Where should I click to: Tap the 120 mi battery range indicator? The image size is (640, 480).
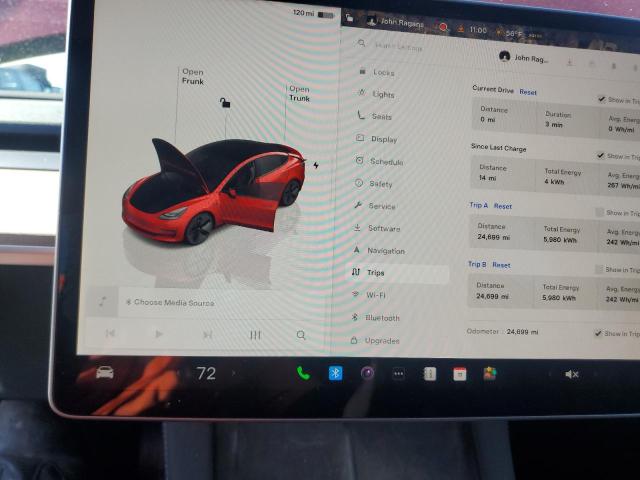[x=313, y=13]
